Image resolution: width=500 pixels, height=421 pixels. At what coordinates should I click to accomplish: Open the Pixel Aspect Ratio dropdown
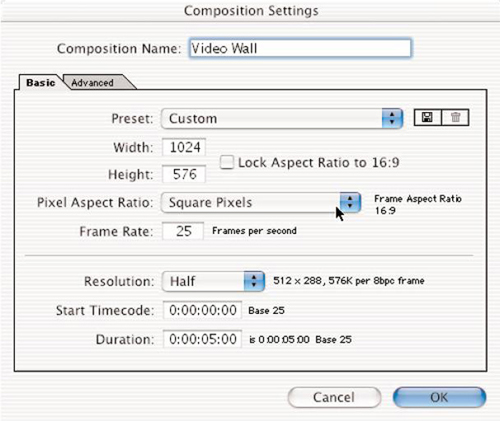click(261, 202)
